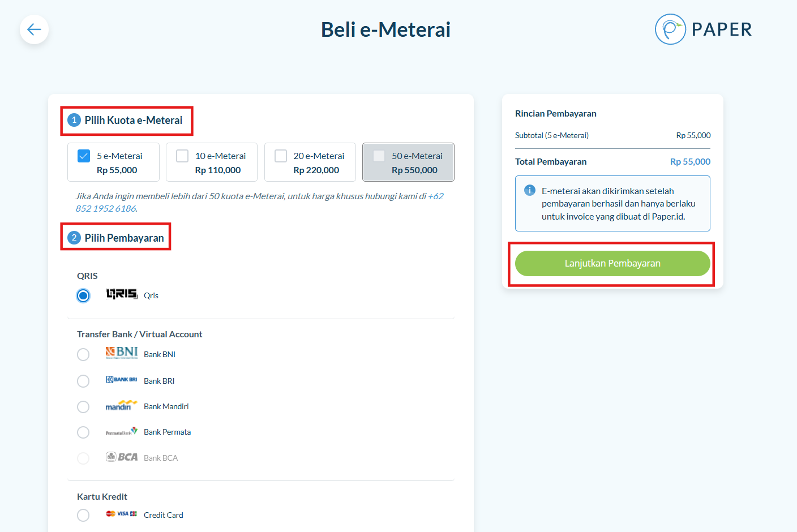Click the blue info icon
This screenshot has width=797, height=532.
pyautogui.click(x=530, y=191)
